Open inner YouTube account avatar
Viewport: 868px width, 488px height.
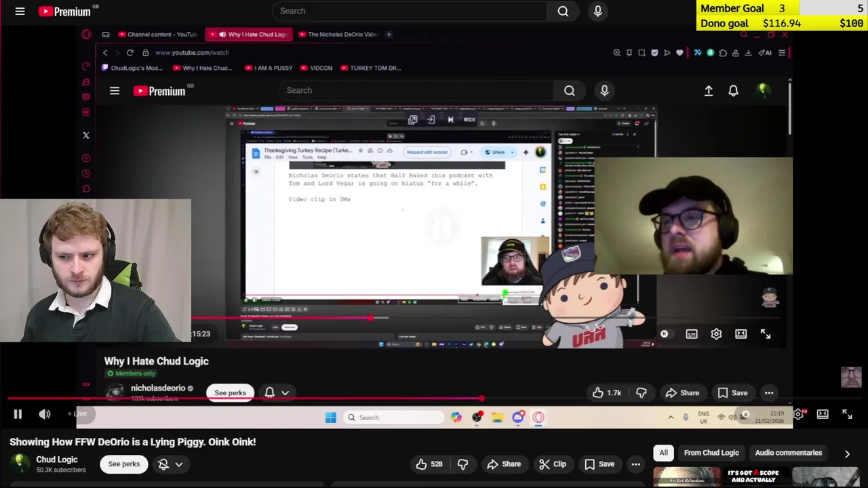tap(763, 90)
